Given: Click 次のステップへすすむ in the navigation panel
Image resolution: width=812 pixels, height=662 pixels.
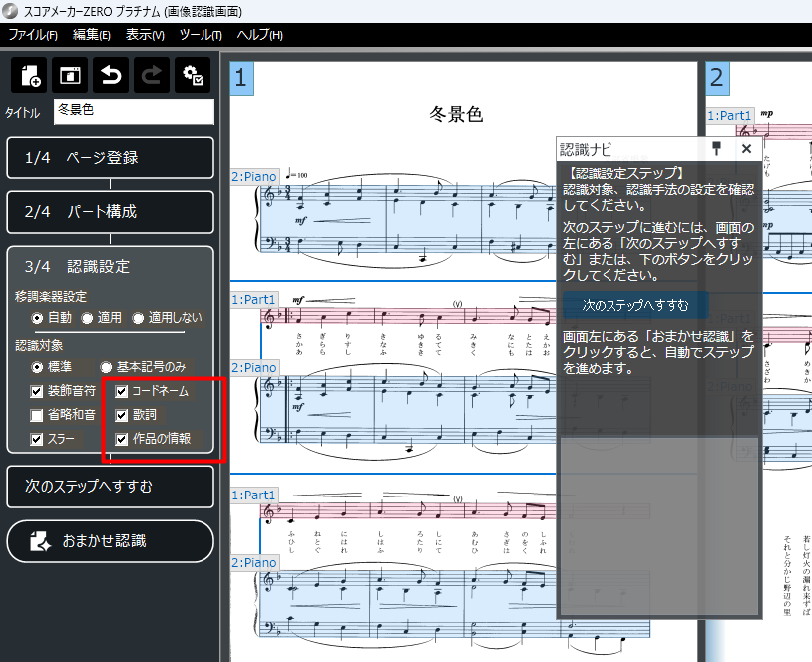Looking at the screenshot, I should [x=635, y=305].
